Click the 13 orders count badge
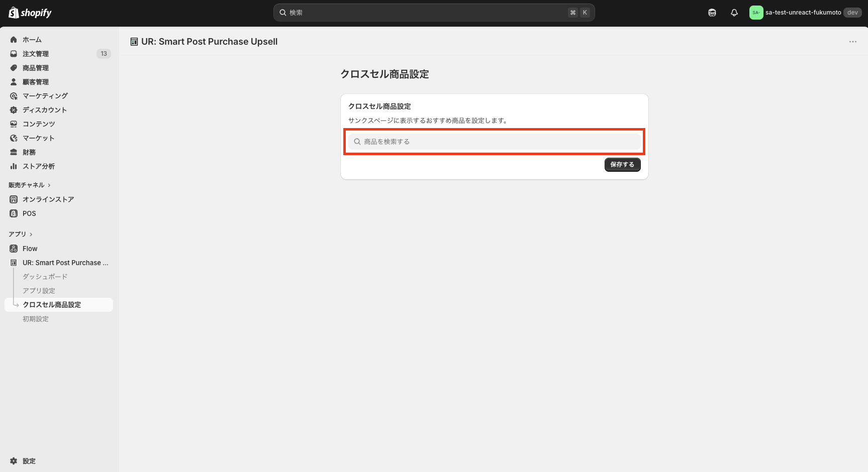868x472 pixels. (104, 54)
